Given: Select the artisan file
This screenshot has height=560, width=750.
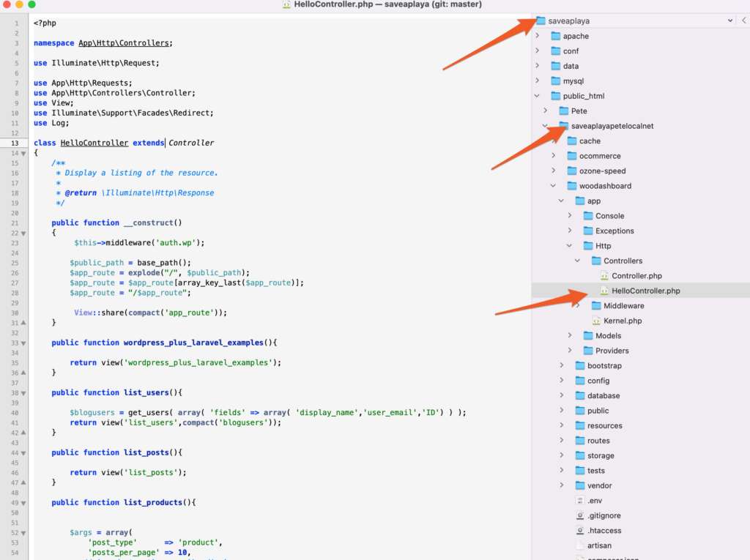Looking at the screenshot, I should tap(599, 545).
